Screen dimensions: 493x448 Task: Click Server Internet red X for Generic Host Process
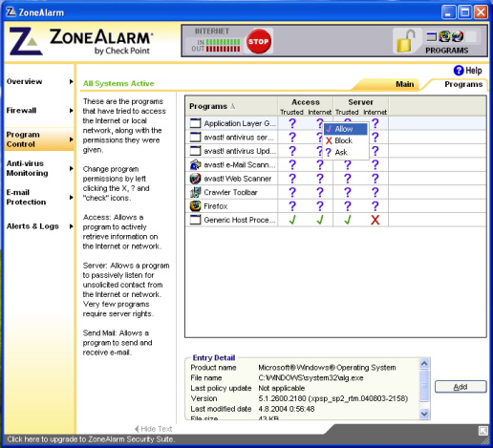[x=375, y=220]
